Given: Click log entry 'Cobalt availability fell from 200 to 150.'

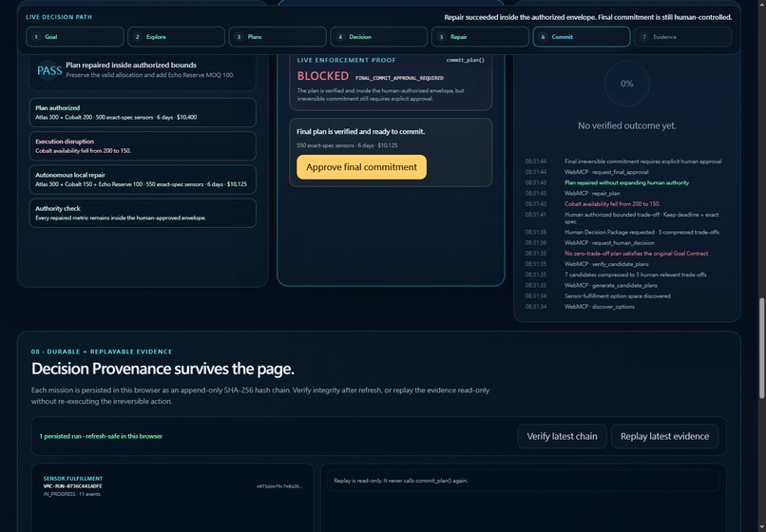Looking at the screenshot, I should coord(612,204).
